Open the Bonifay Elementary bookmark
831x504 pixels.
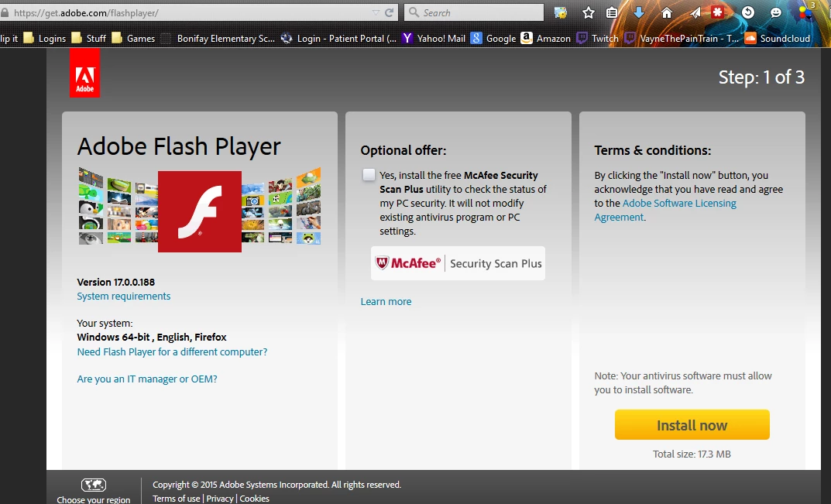218,38
